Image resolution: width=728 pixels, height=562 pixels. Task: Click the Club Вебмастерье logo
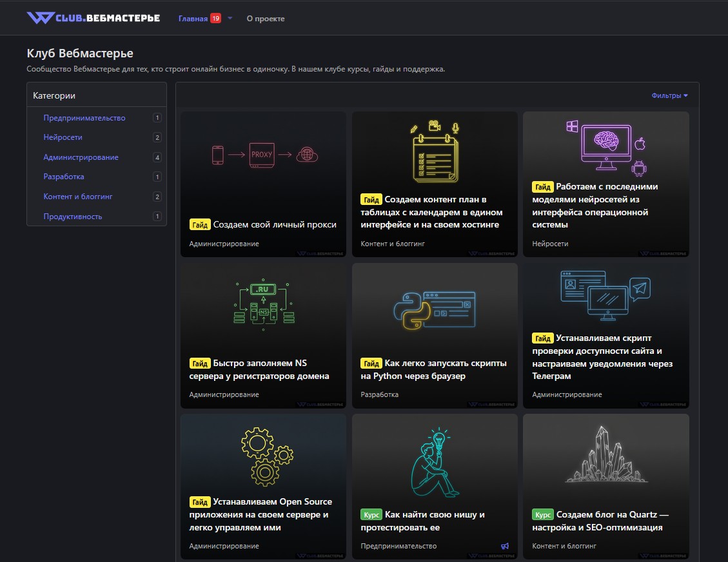pos(93,18)
